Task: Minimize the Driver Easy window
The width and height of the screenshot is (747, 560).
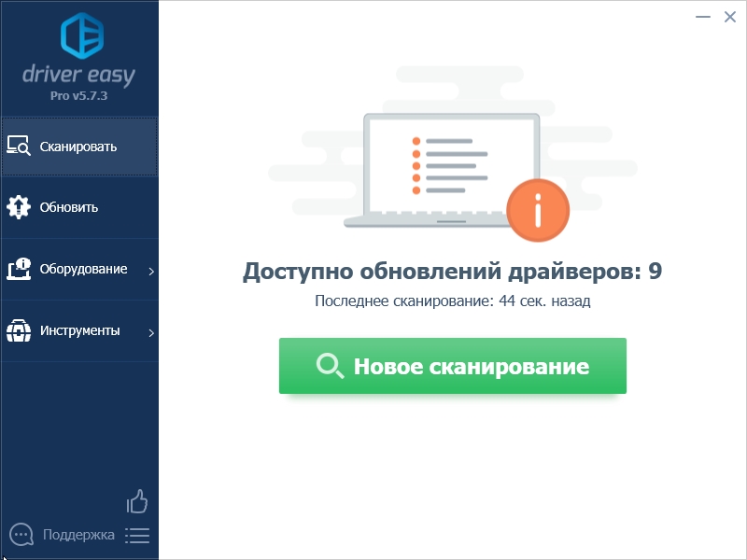Action: click(x=703, y=17)
